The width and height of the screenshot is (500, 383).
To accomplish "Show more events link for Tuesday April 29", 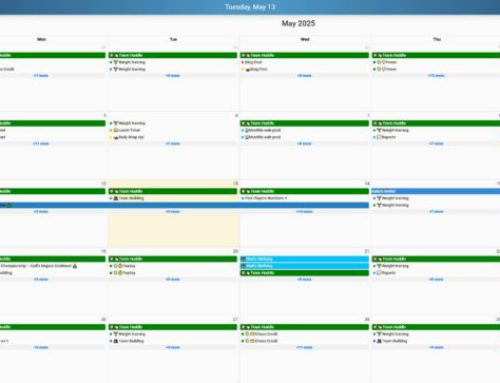I will (x=173, y=76).
